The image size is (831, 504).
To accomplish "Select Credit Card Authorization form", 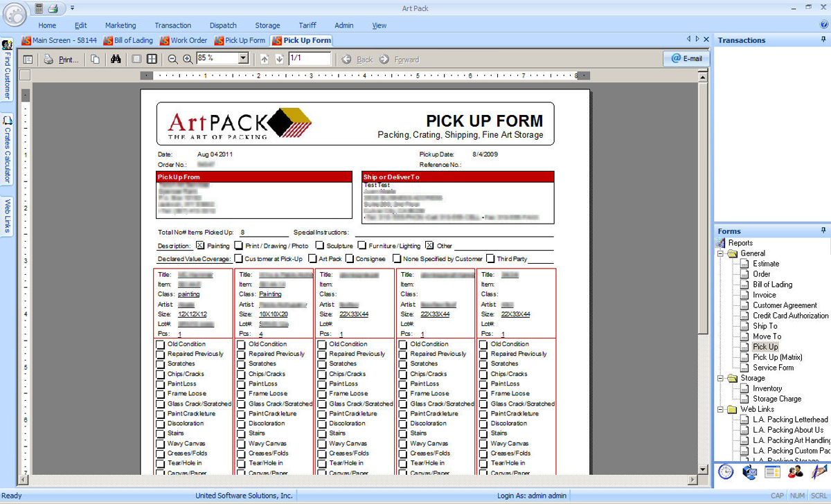I will [x=790, y=316].
